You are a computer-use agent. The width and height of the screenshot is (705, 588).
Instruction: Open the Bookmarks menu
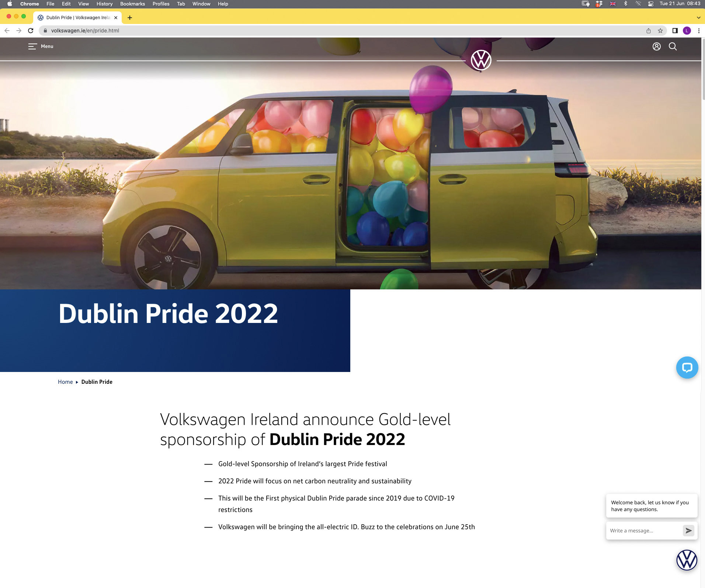(x=133, y=4)
